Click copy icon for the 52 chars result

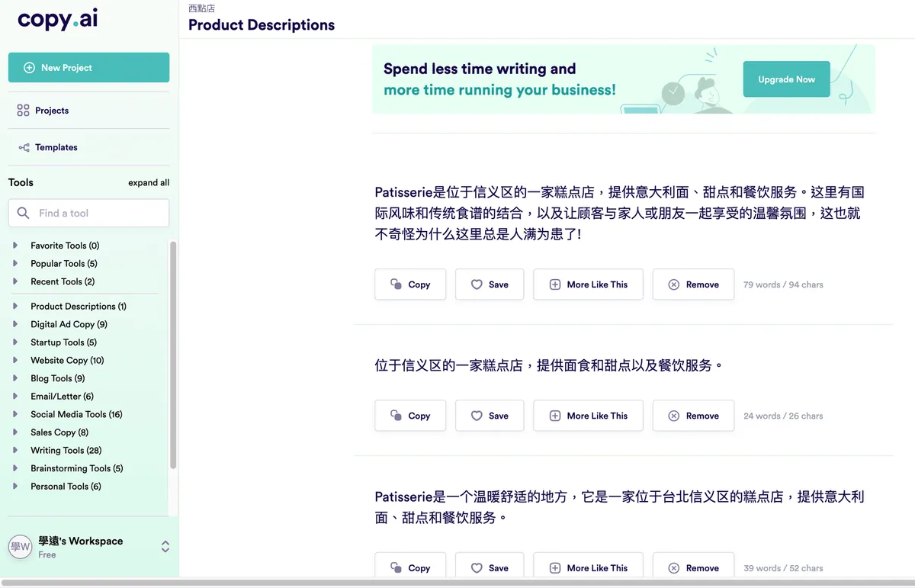click(396, 568)
